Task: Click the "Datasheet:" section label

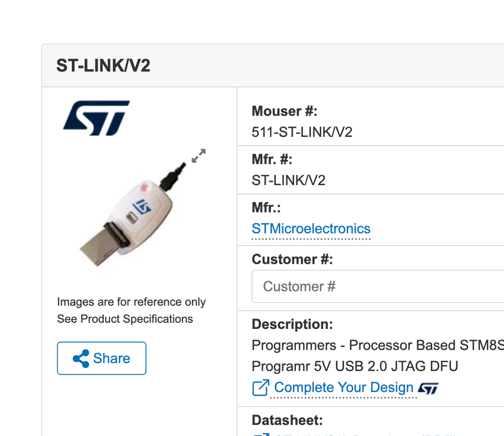Action: tap(287, 420)
